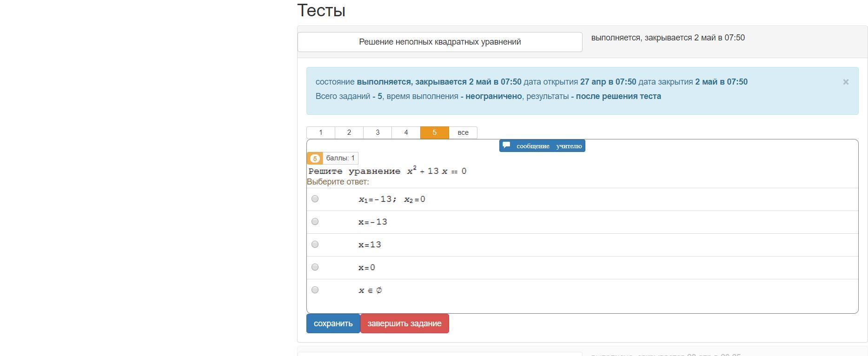Click the 'баллы: 1' score label
The width and height of the screenshot is (868, 356).
click(x=340, y=158)
